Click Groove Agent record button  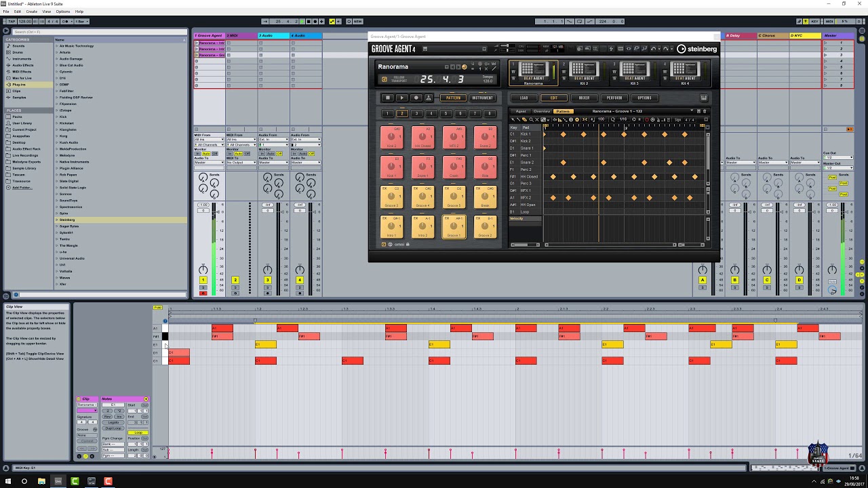pos(416,98)
